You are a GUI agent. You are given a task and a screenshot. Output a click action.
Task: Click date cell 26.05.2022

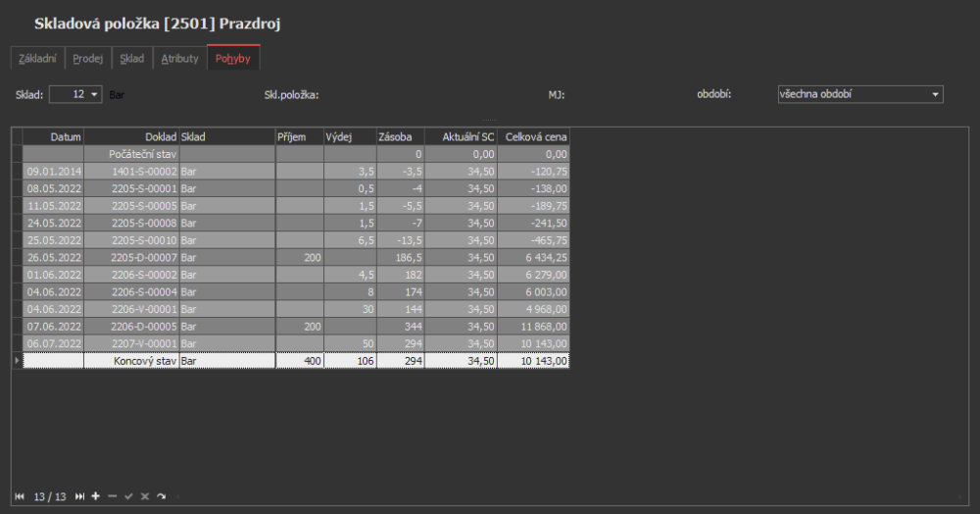tap(53, 257)
